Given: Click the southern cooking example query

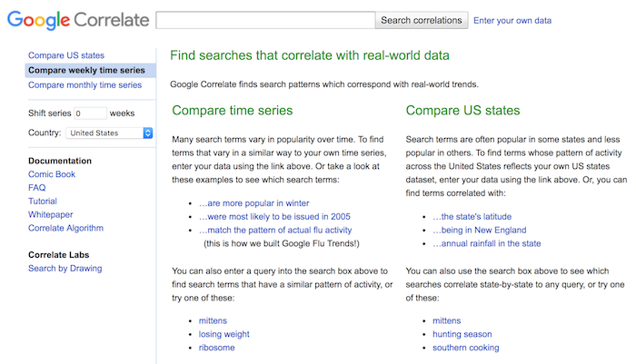Looking at the screenshot, I should [465, 348].
